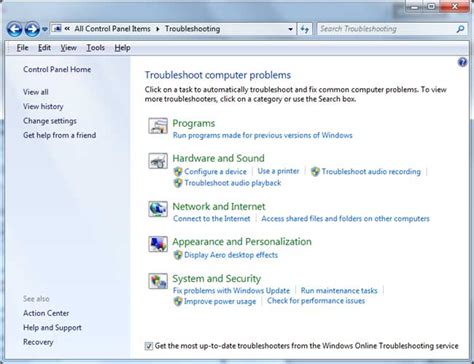The image size is (474, 364).
Task: Click Configure a device link
Action: pyautogui.click(x=215, y=172)
